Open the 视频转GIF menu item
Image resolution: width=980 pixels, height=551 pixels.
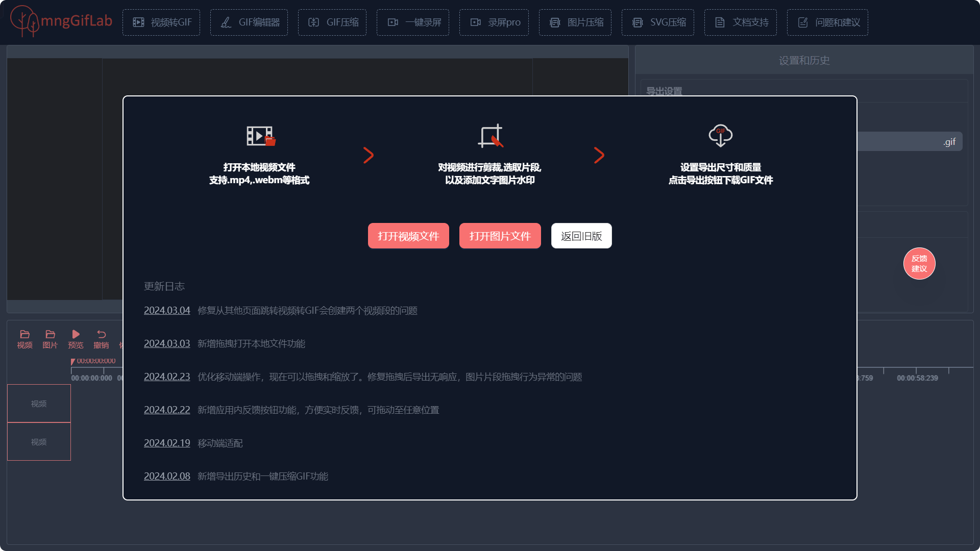click(x=161, y=22)
